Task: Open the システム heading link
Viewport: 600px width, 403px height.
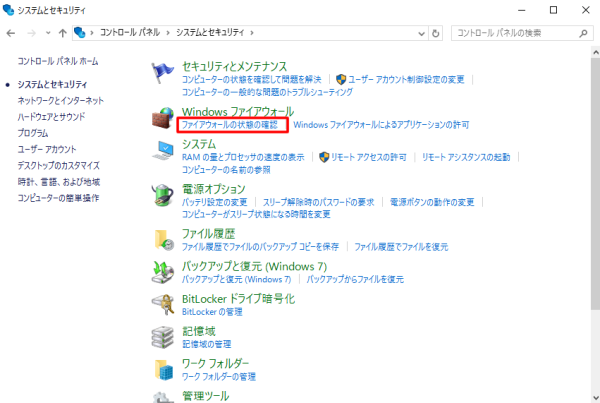Action: (199, 144)
